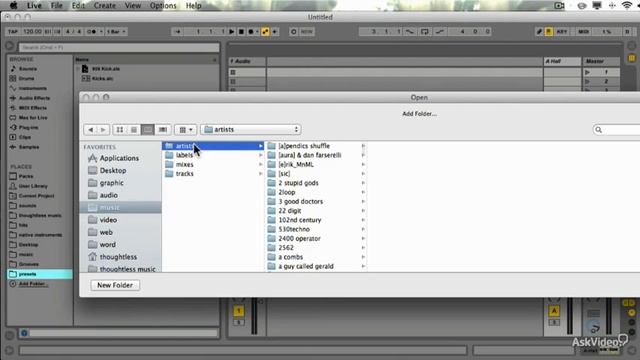Expand the 808 Kick.als item

click(x=78, y=69)
